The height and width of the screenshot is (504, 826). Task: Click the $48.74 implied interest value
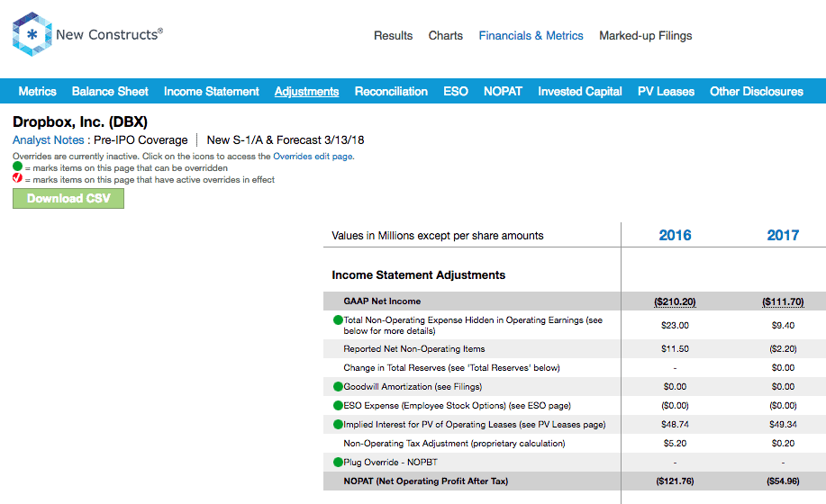pos(675,425)
